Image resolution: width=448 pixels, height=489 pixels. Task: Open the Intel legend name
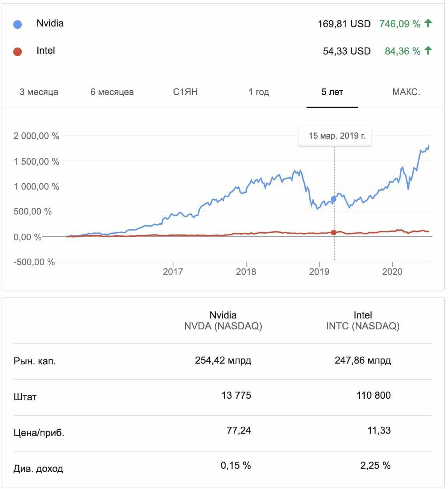(x=46, y=50)
